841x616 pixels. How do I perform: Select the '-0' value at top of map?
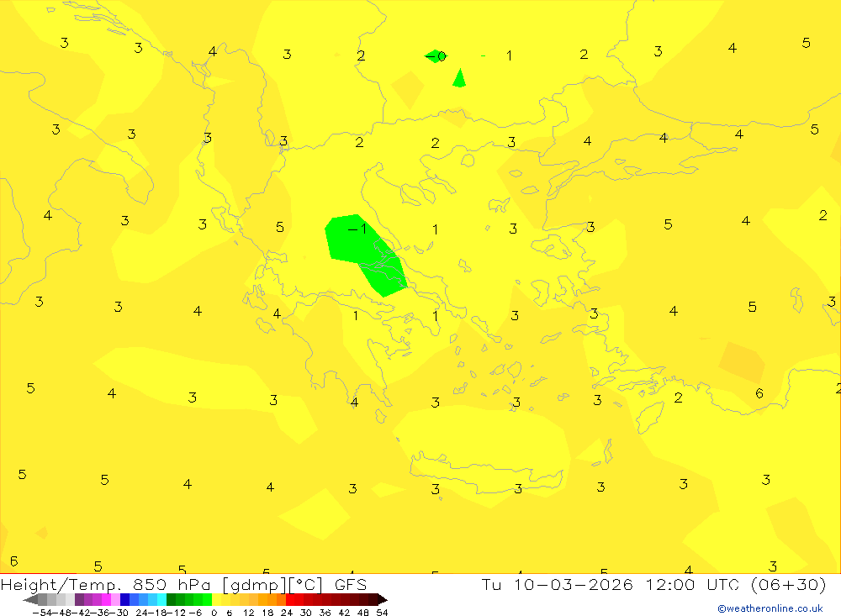pyautogui.click(x=436, y=56)
